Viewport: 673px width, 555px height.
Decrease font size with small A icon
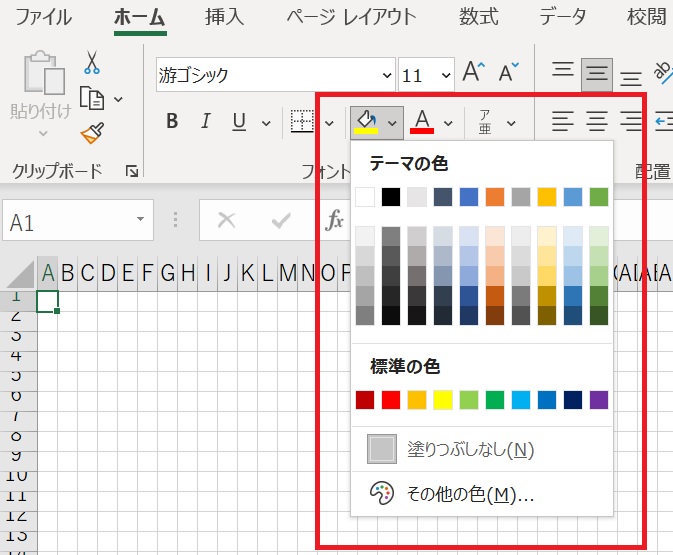click(x=509, y=72)
